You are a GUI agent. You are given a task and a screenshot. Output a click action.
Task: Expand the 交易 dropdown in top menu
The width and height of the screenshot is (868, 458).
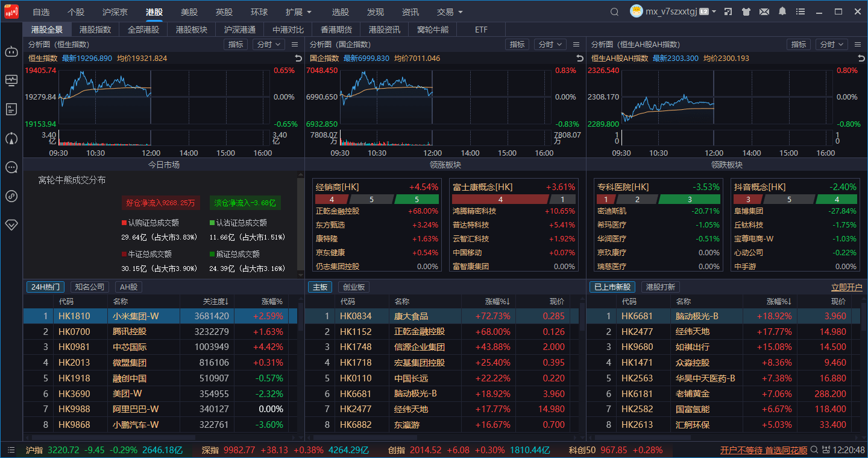pos(450,12)
